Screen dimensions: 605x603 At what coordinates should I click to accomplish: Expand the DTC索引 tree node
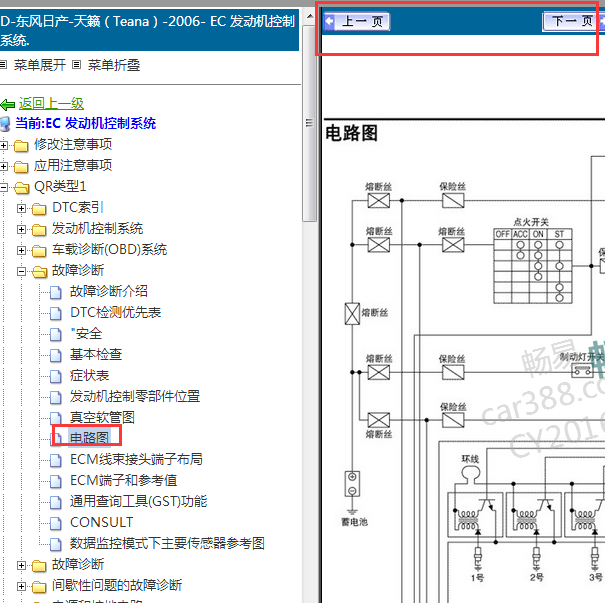[x=21, y=209]
